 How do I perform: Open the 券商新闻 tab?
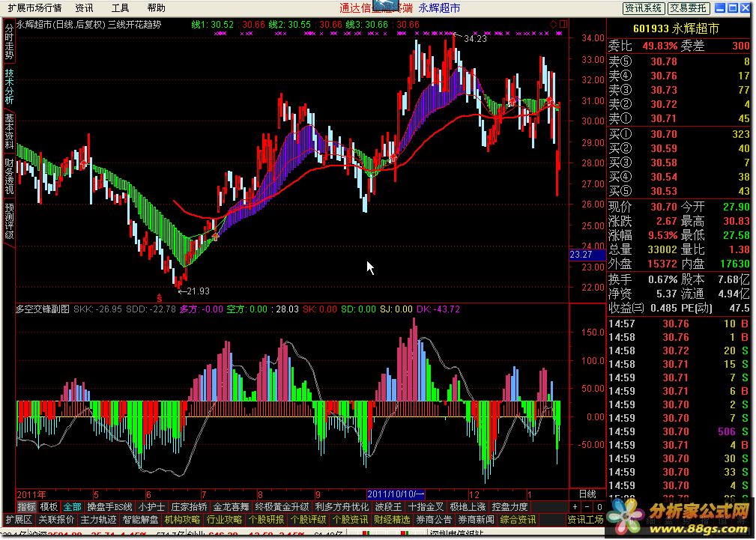point(476,520)
